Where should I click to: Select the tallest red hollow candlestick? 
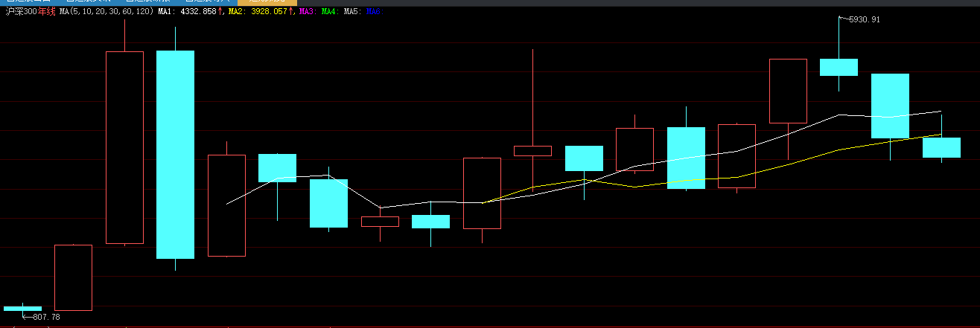(x=124, y=147)
